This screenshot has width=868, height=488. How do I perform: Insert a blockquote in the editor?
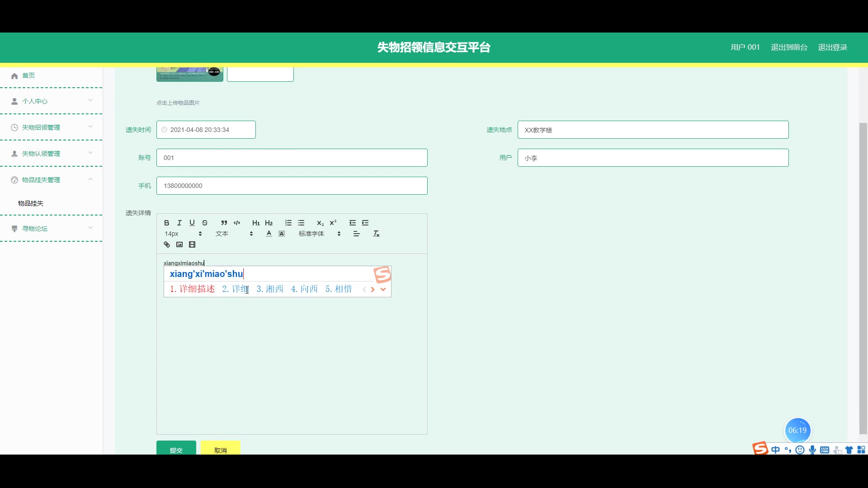tap(224, 223)
